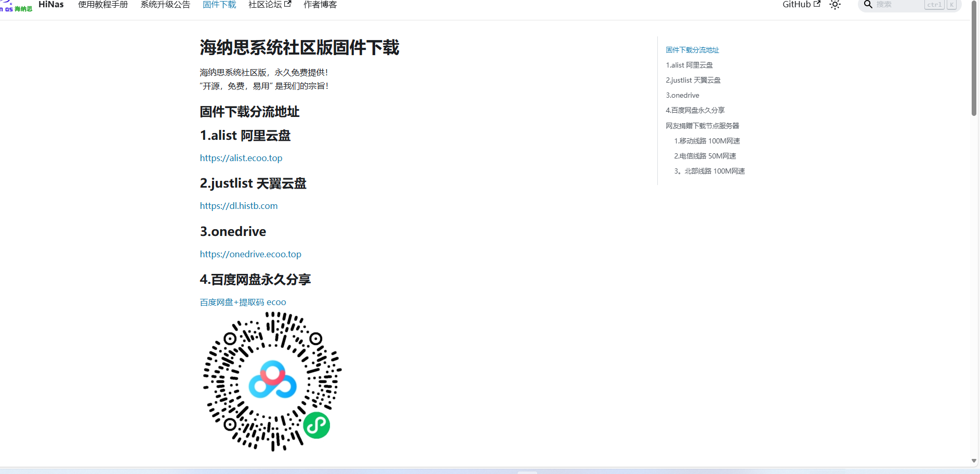Visit the 作者博客 navigation entry
Viewport: 980px width, 474px height.
tap(320, 5)
